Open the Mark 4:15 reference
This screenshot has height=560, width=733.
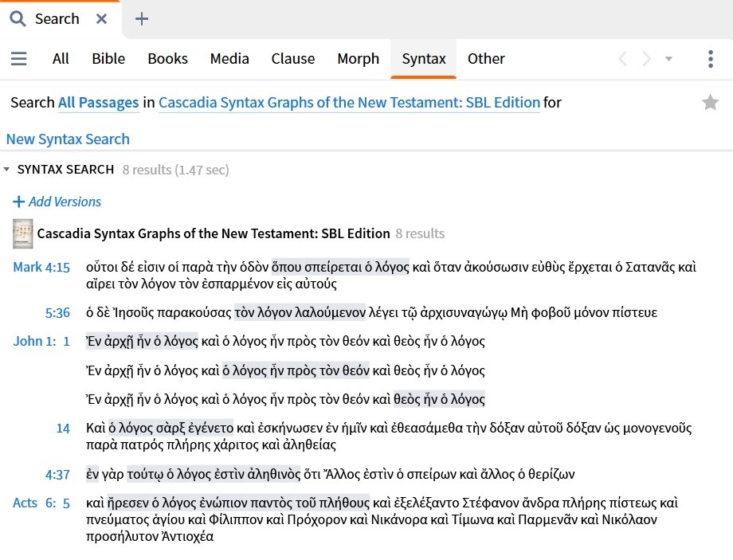click(41, 268)
